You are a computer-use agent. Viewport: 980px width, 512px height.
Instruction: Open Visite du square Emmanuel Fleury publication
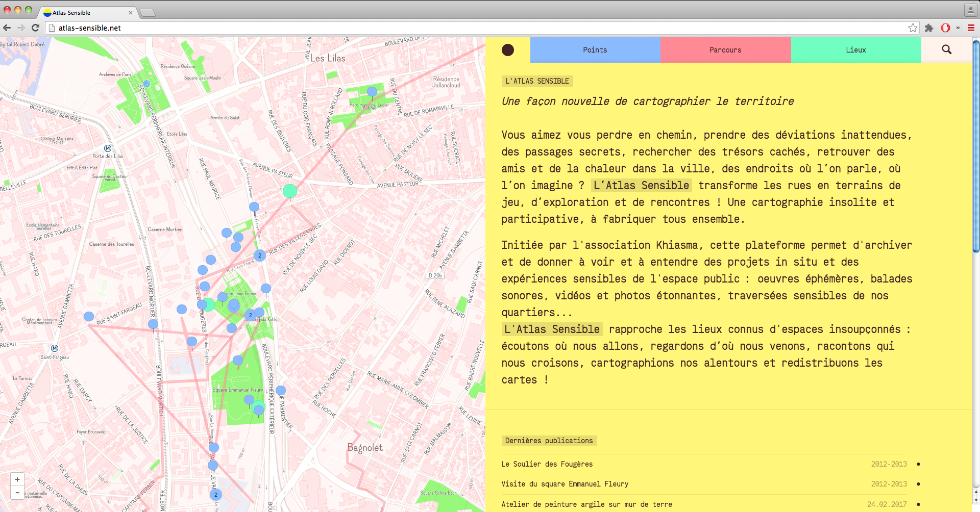tap(565, 484)
